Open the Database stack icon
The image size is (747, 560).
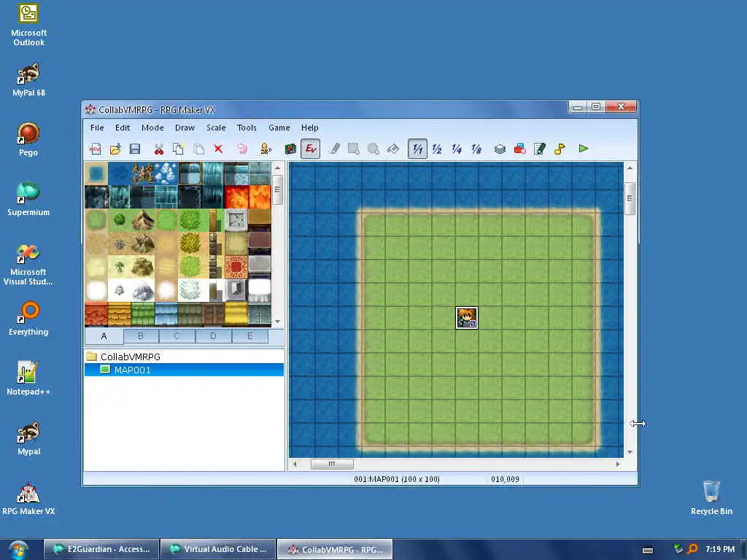(x=500, y=149)
